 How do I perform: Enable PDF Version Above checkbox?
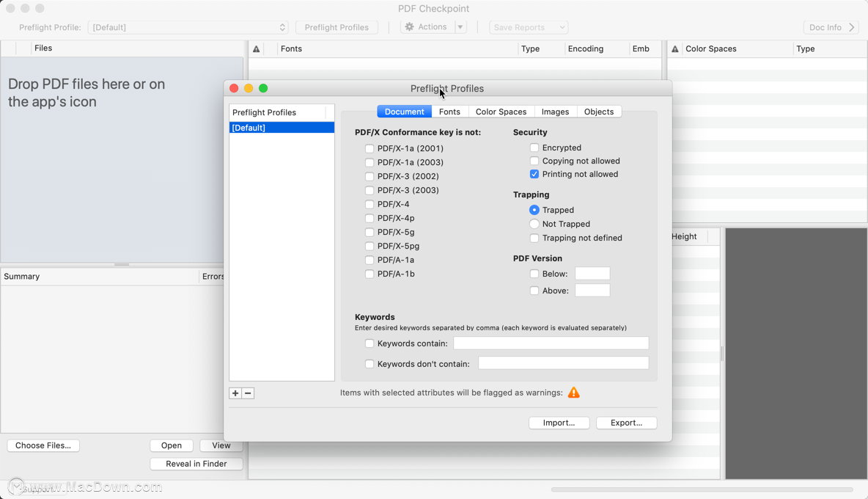point(534,290)
